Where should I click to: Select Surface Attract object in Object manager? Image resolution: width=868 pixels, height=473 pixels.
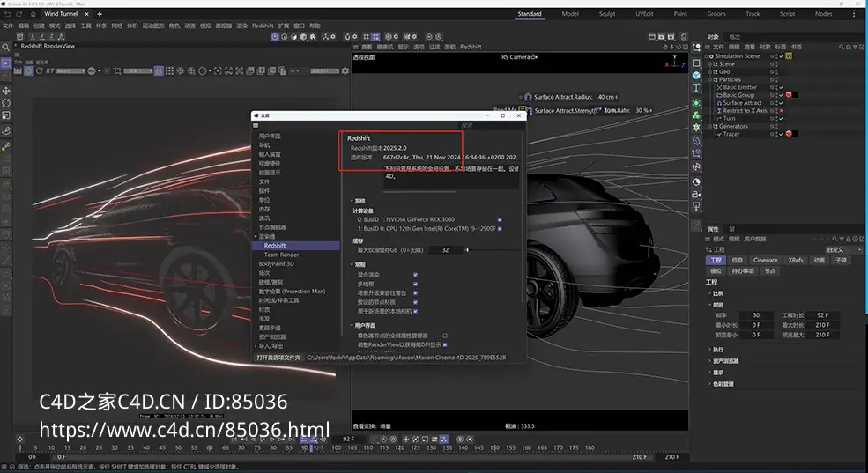[x=742, y=103]
